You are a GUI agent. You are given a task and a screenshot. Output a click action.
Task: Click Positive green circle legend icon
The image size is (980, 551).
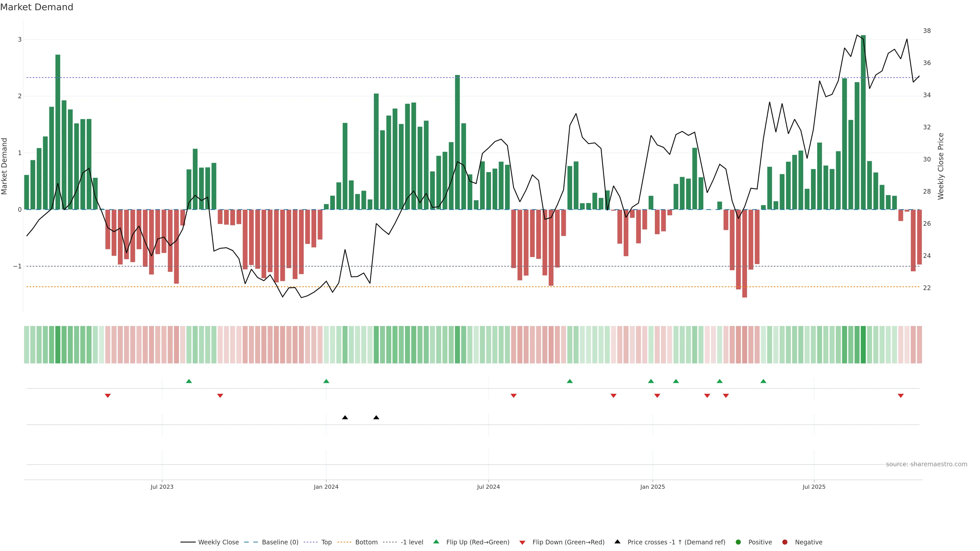(x=738, y=542)
